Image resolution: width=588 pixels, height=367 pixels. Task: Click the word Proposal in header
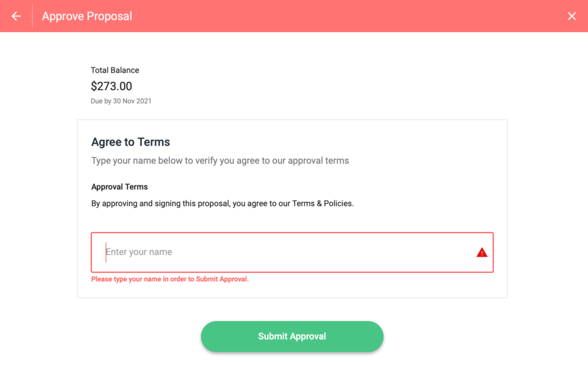[110, 16]
